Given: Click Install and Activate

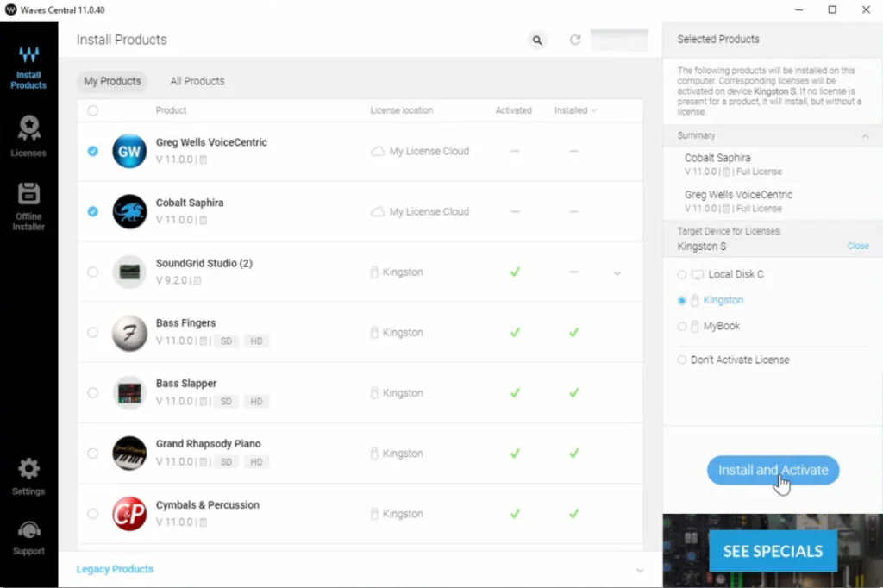Looking at the screenshot, I should coord(773,470).
